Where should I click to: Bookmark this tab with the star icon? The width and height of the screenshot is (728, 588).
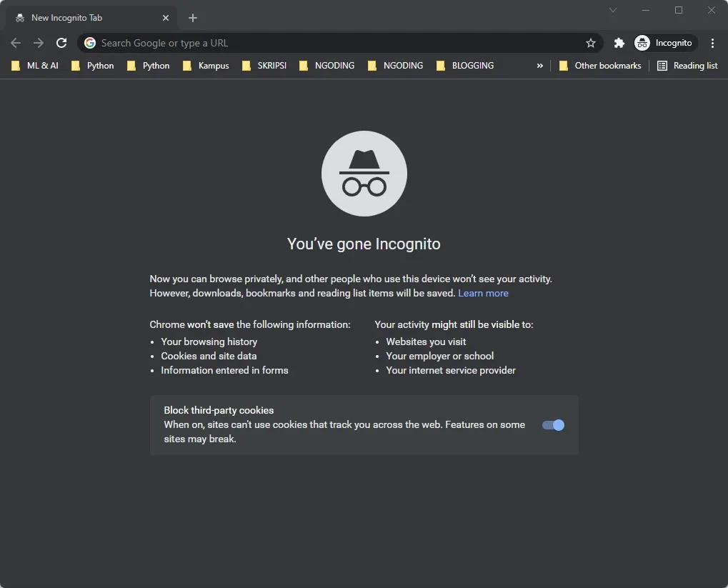click(x=591, y=43)
